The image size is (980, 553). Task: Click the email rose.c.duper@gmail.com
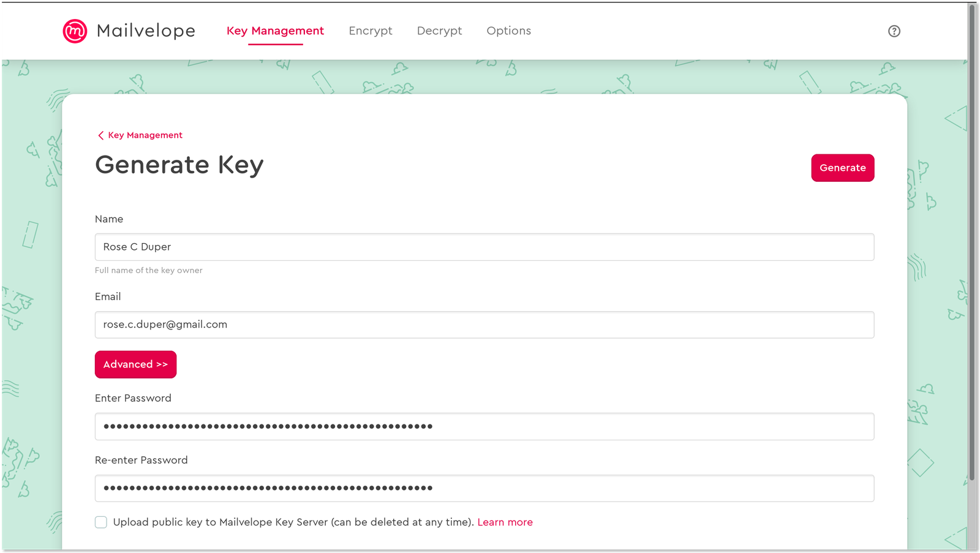point(165,325)
